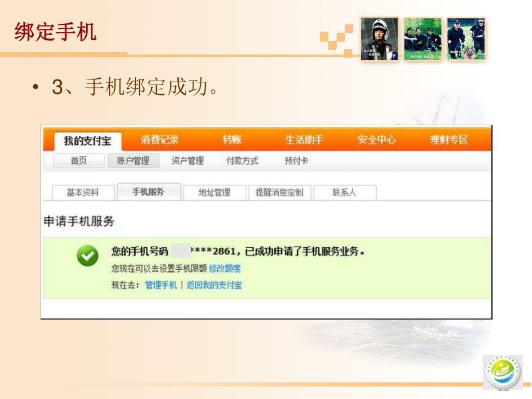Switch to the 地址管理 tab
The image size is (532, 399).
point(215,192)
